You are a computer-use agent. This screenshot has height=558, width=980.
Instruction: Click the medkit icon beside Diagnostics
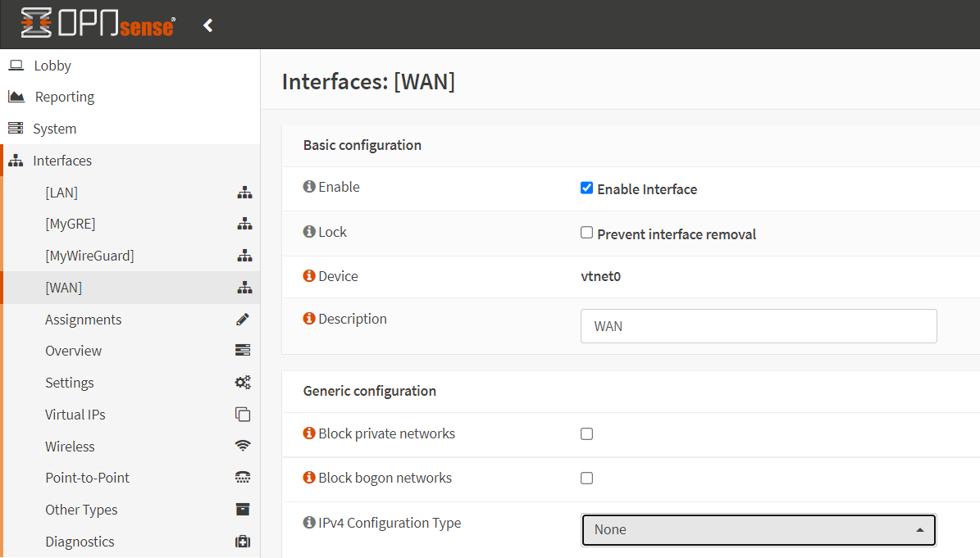click(x=243, y=542)
